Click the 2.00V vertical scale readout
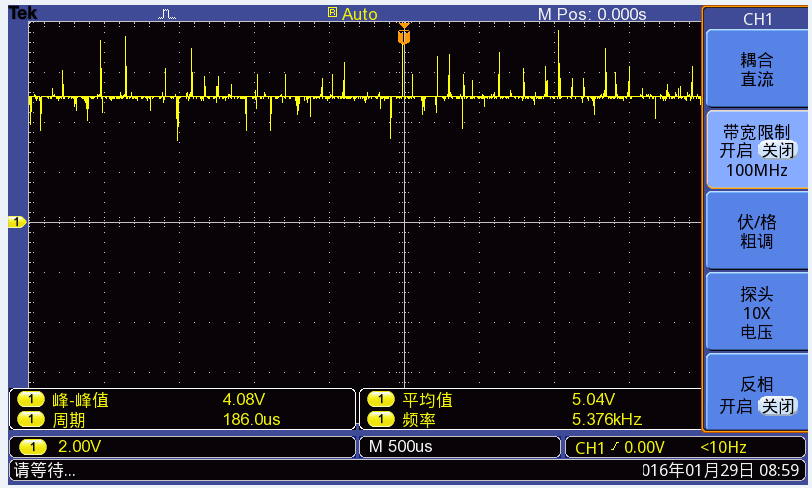 point(79,447)
